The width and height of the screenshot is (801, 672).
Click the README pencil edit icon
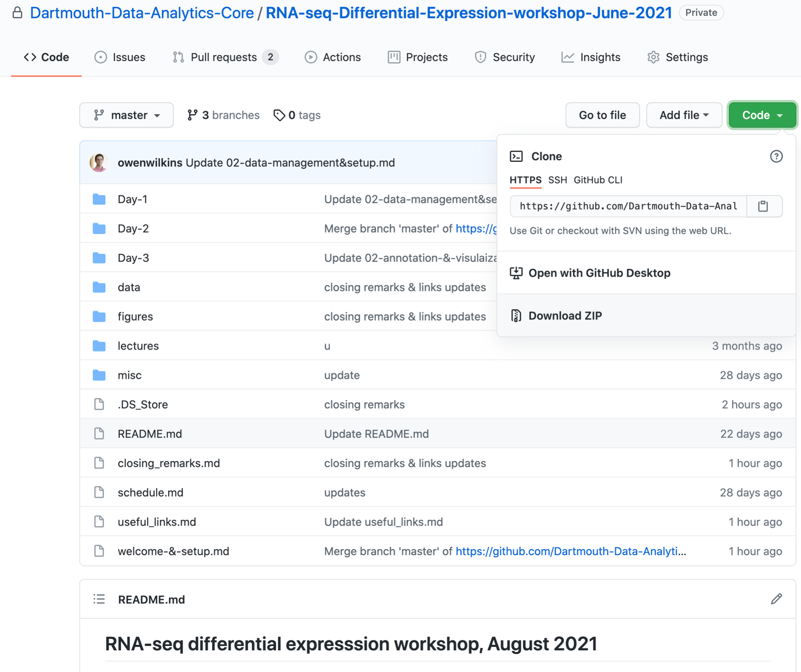(x=776, y=599)
